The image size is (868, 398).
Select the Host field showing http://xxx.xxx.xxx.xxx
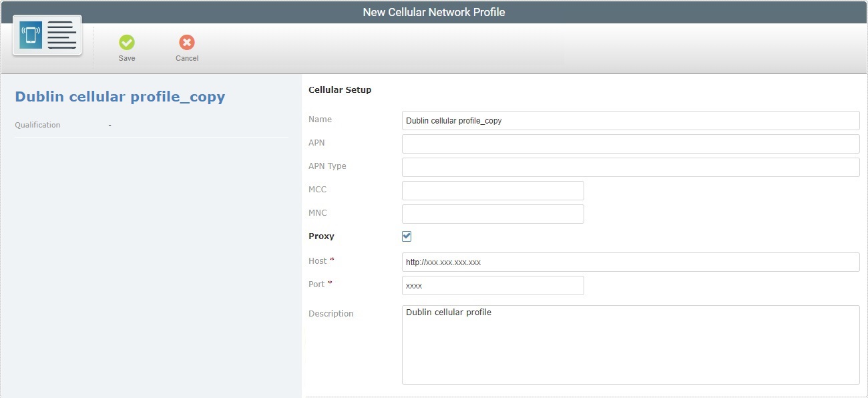tap(630, 262)
